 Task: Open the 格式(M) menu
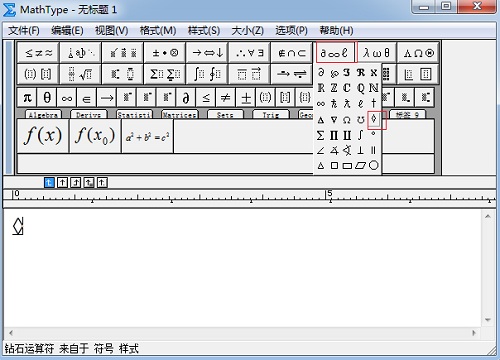158,31
